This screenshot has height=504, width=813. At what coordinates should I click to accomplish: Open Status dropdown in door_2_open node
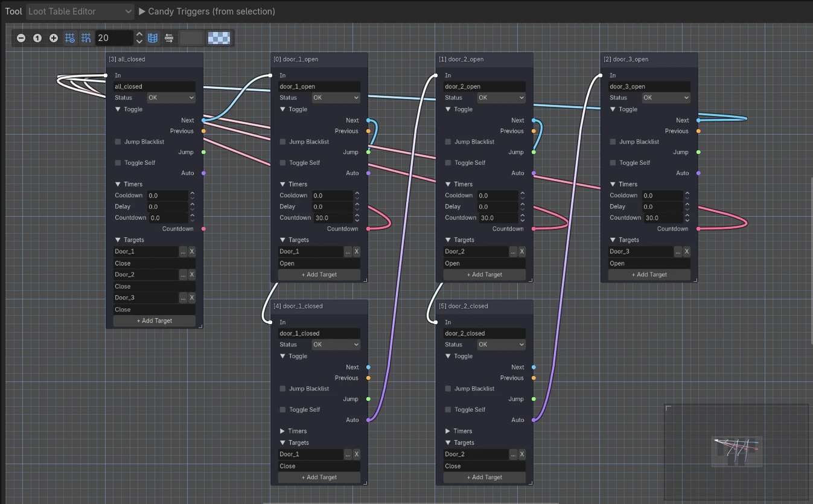[502, 97]
